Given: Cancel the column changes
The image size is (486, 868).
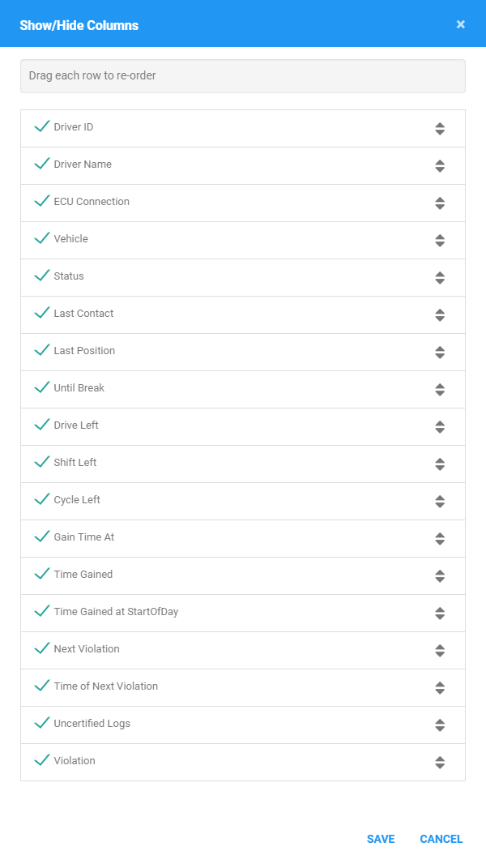Looking at the screenshot, I should coord(441,839).
